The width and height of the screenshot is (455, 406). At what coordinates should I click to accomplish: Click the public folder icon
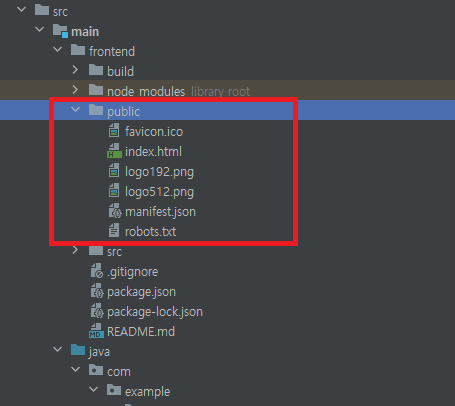point(96,110)
